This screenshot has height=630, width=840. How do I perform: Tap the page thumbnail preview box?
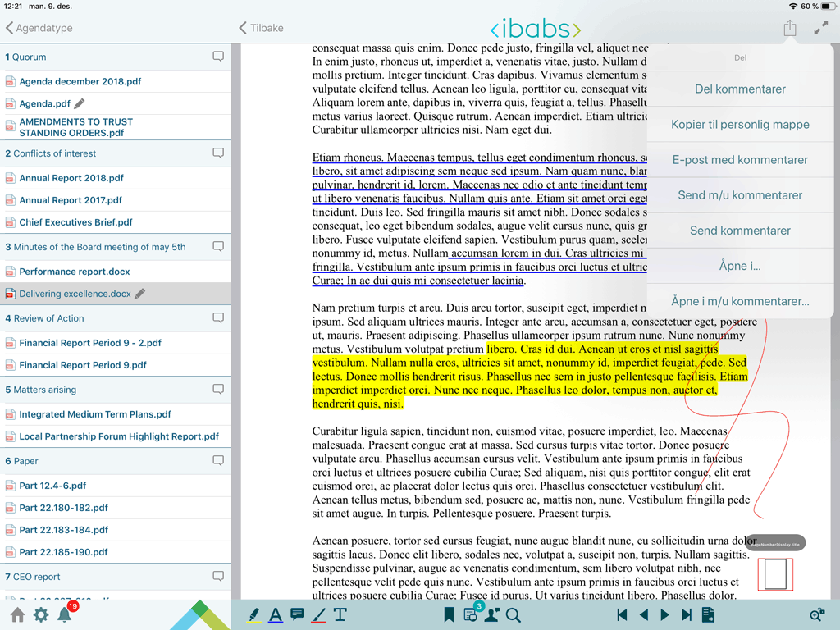[775, 574]
